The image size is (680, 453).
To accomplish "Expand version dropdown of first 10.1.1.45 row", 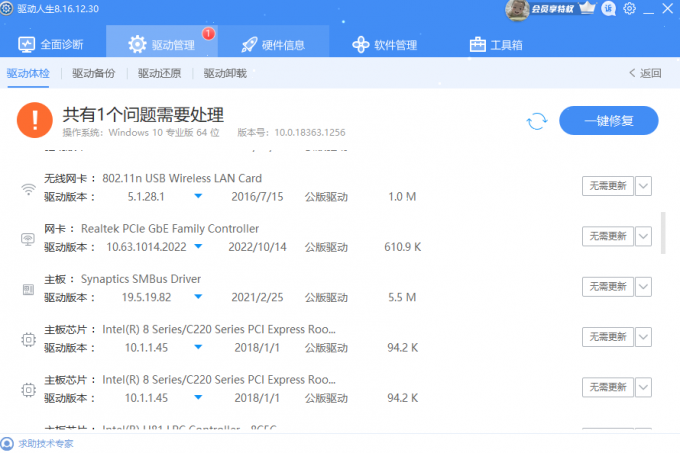I will [x=198, y=347].
